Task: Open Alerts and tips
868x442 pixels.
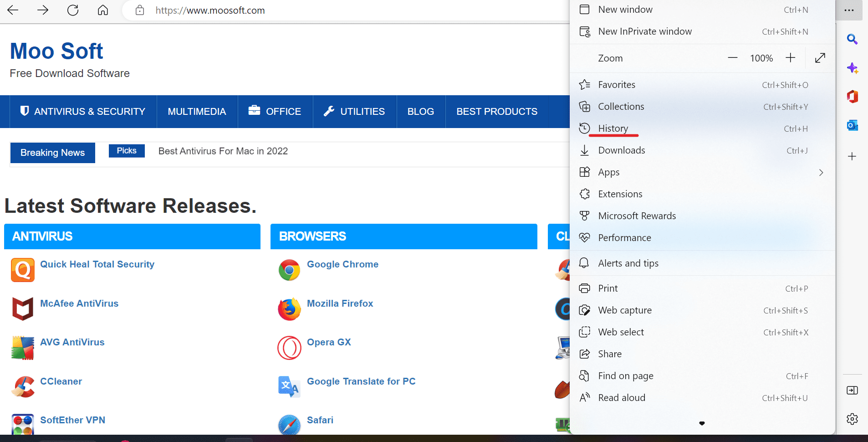Action: (x=702, y=263)
